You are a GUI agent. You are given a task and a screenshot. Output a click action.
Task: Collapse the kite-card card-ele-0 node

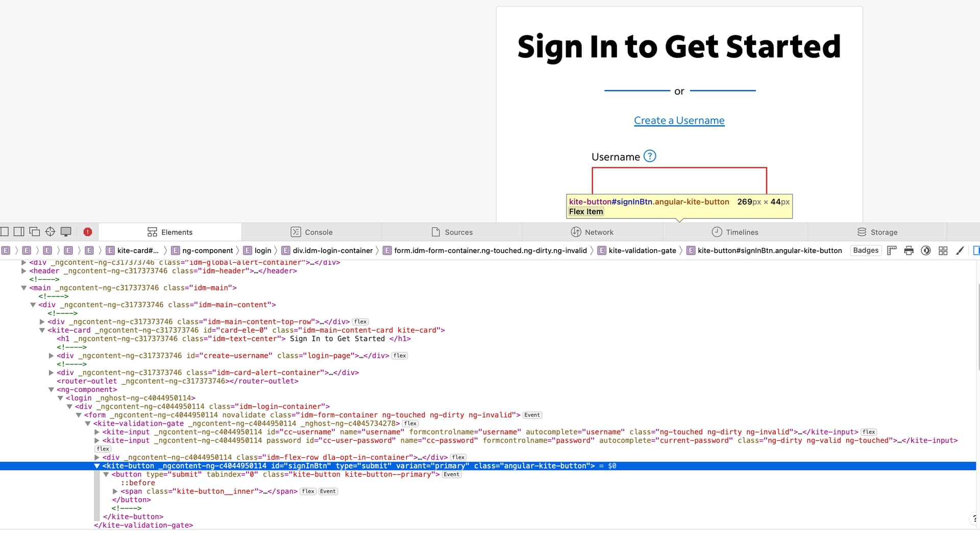(x=42, y=330)
